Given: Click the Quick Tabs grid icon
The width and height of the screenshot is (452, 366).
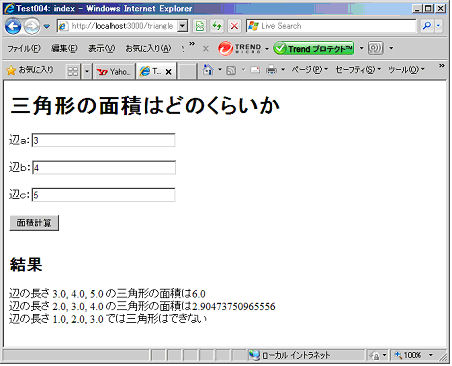Looking at the screenshot, I should click(x=73, y=71).
